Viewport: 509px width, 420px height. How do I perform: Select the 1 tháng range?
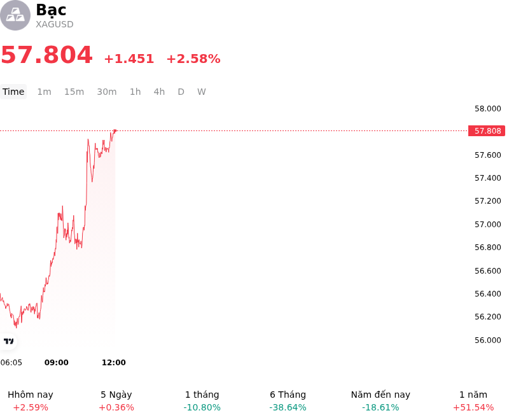tap(202, 401)
